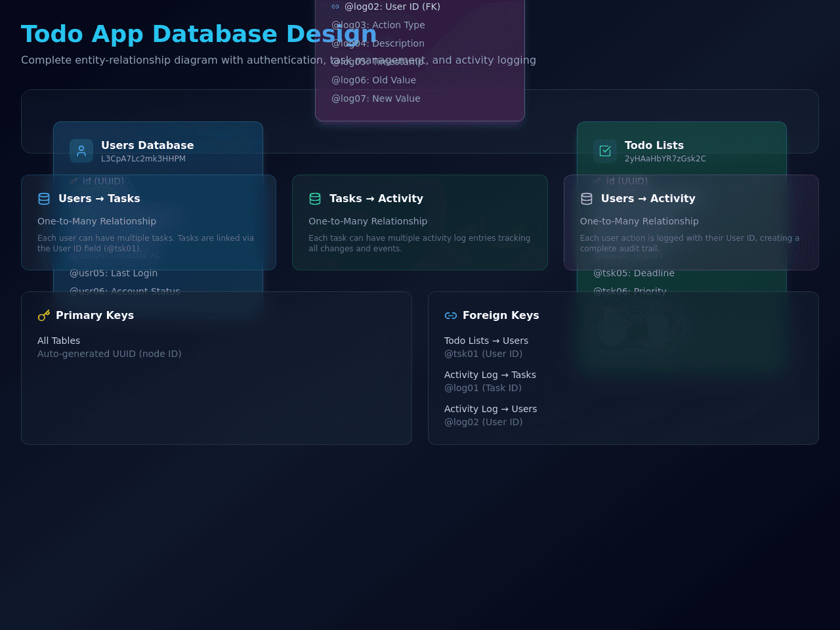Click the Users → Tasks description about @tsk01
Screen dimensions: 840x630
pos(146,243)
